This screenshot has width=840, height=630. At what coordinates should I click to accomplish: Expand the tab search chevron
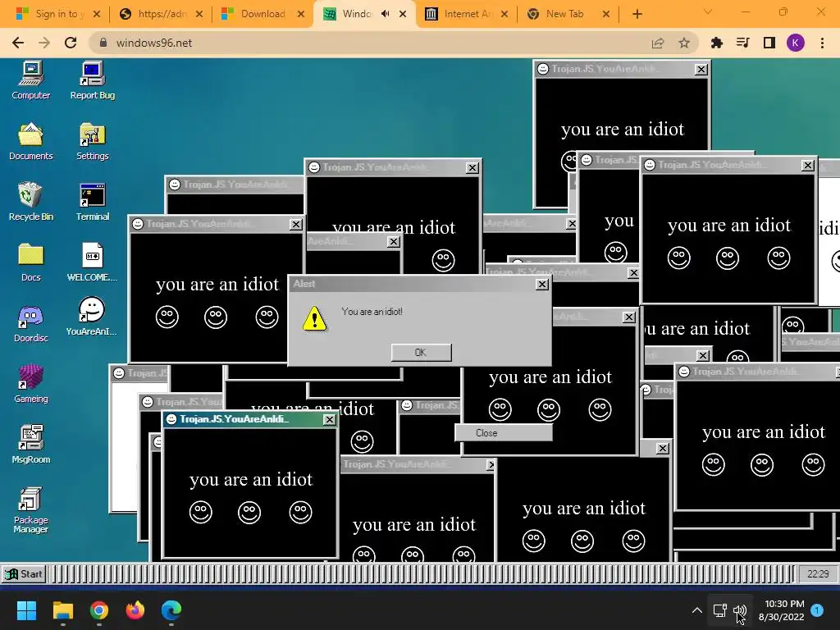coord(708,11)
